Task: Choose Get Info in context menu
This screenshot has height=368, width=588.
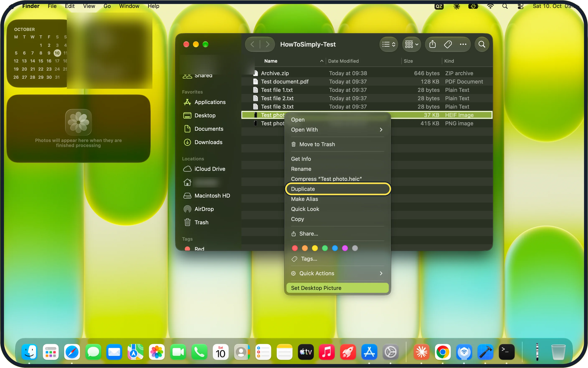Action: (x=337, y=159)
